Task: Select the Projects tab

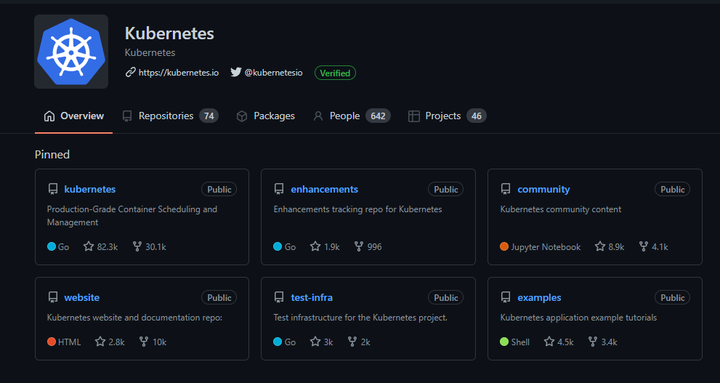Action: 447,116
